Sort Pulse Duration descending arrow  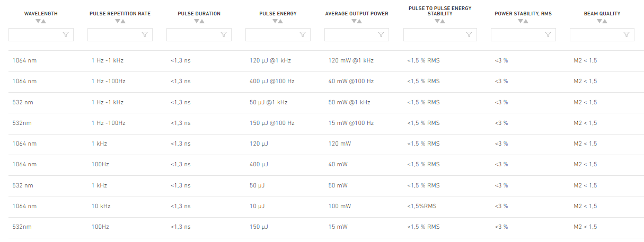196,21
